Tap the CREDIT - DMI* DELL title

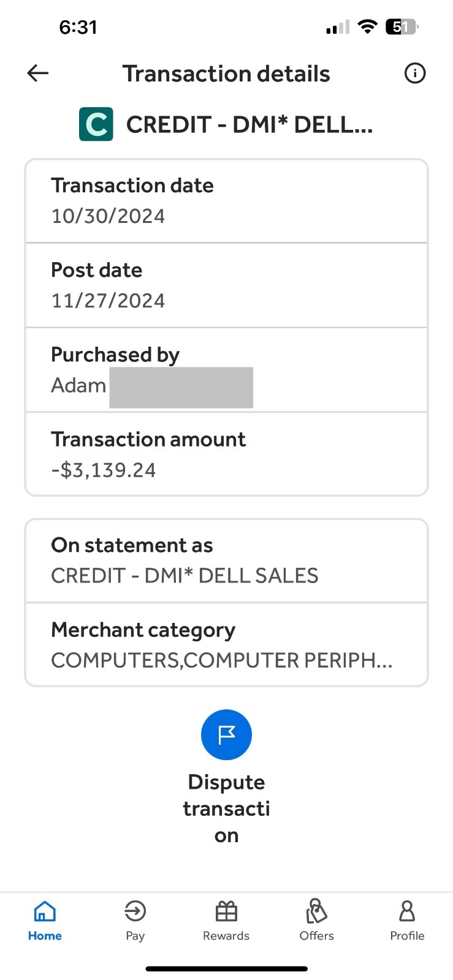click(249, 125)
